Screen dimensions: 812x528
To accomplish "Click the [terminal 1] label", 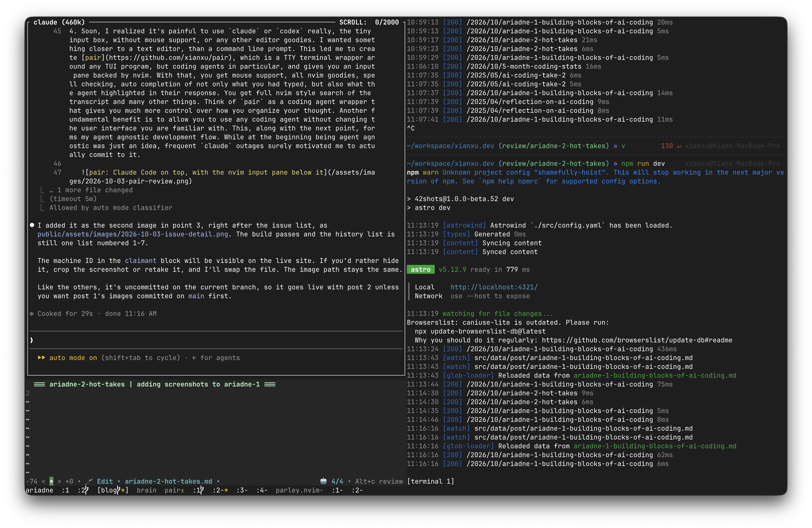I will click(x=430, y=481).
